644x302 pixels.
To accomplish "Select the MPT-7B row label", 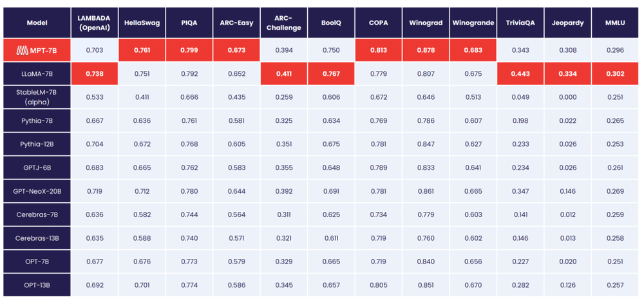I will 37,50.
